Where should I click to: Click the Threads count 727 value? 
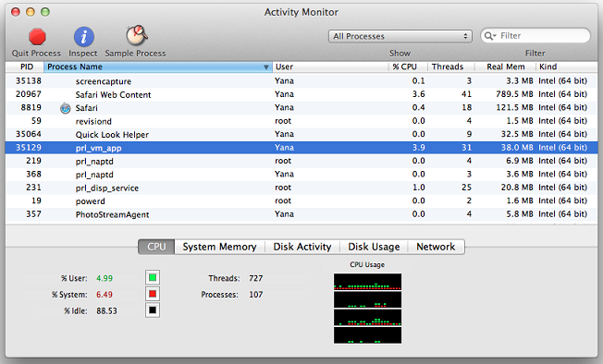point(256,278)
